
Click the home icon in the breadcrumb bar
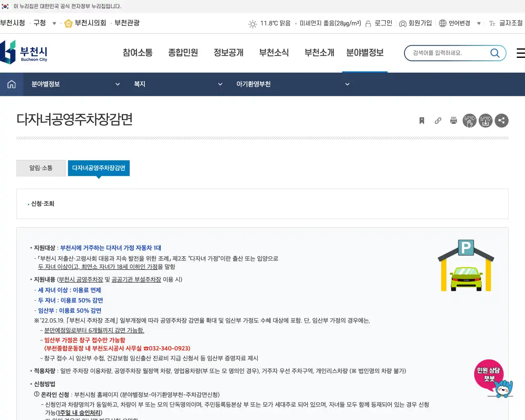click(11, 84)
